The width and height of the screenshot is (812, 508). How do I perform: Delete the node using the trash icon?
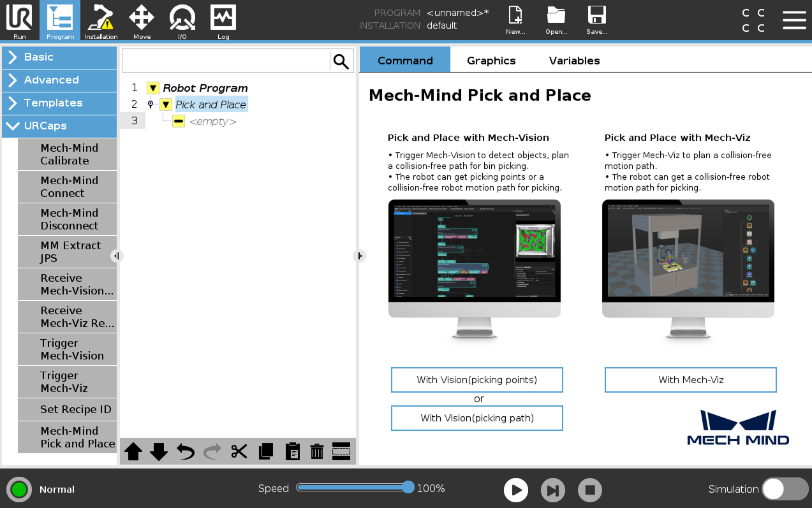(316, 451)
